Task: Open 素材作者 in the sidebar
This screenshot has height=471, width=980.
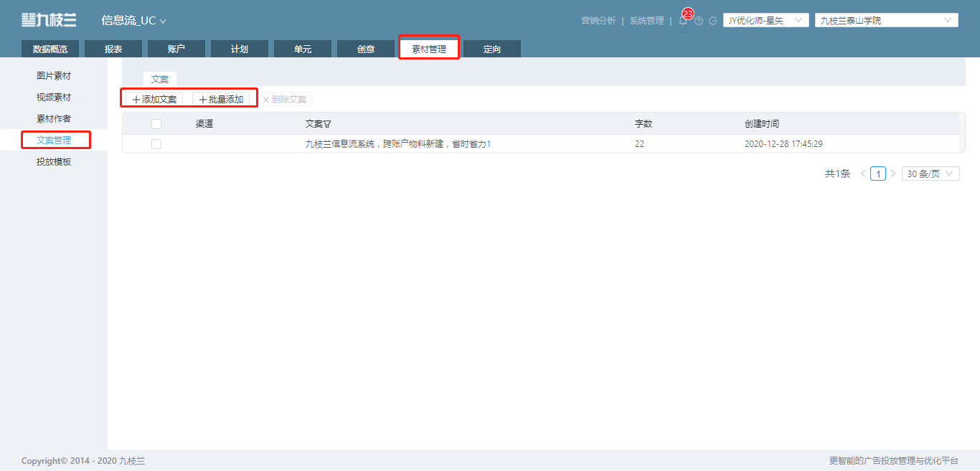Action: point(54,118)
